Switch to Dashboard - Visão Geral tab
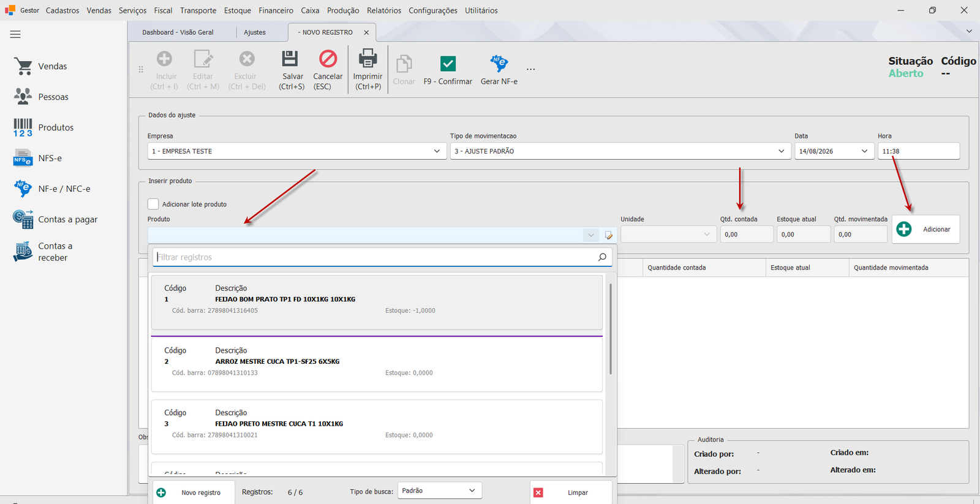The width and height of the screenshot is (980, 504). tap(178, 32)
